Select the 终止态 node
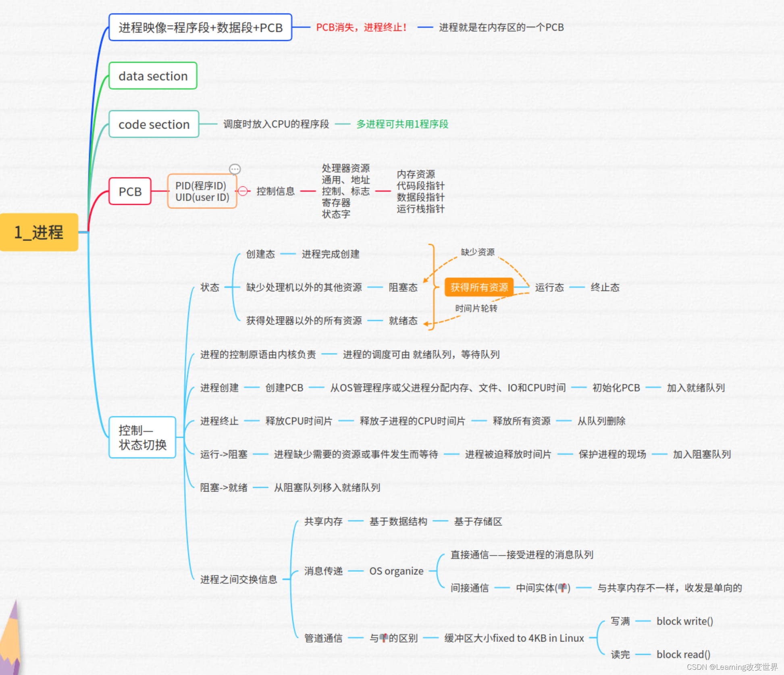The image size is (784, 675). tap(605, 287)
